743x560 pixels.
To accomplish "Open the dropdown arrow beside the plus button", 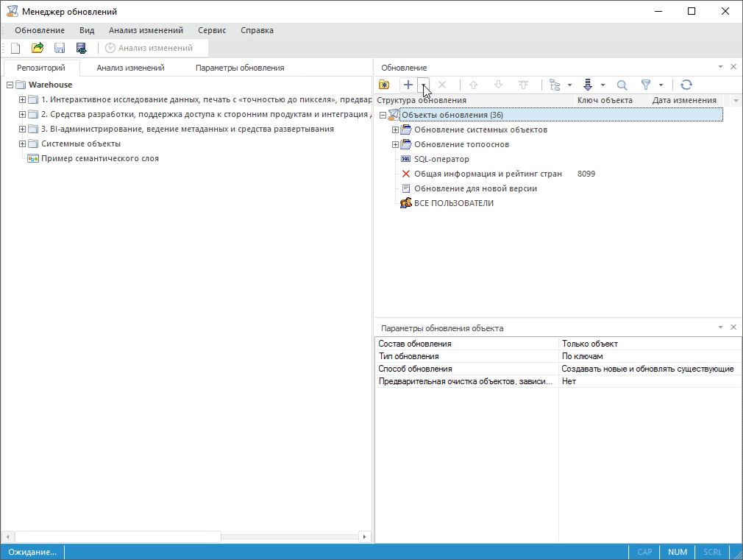I will tap(423, 85).
